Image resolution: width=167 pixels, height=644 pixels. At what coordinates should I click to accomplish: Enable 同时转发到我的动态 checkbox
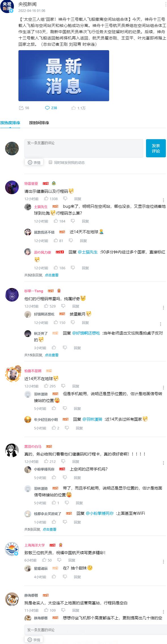coord(50,162)
